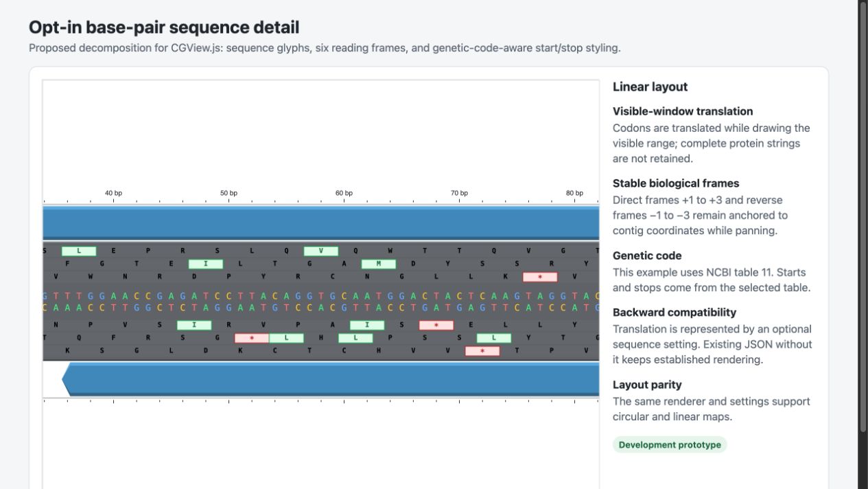
Task: Click 'Codons are translated while drawing' paragraph
Action: 712,144
